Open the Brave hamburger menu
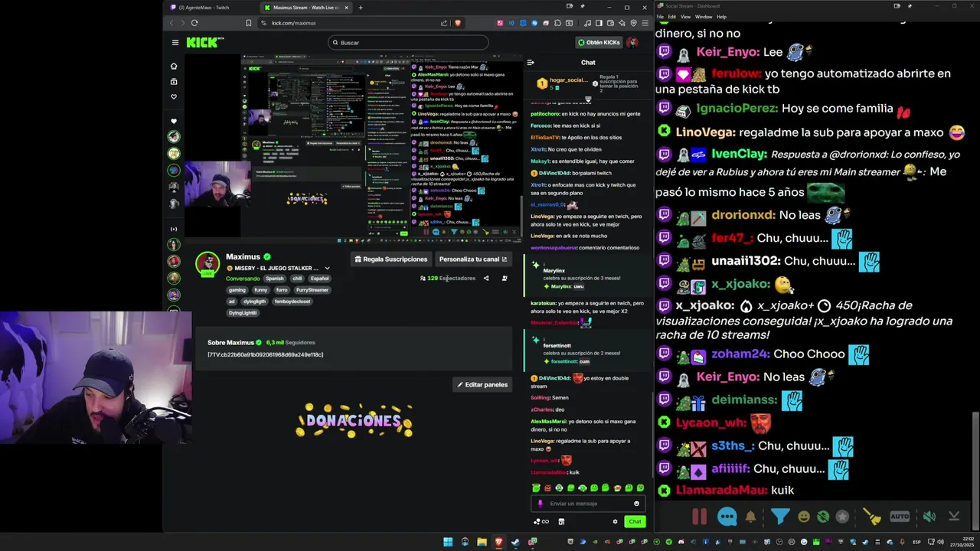 pyautogui.click(x=645, y=23)
